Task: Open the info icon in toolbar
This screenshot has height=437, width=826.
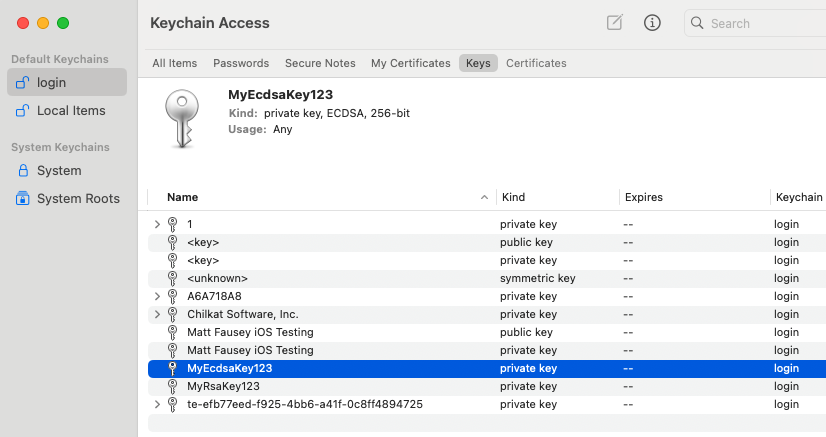Action: 652,23
